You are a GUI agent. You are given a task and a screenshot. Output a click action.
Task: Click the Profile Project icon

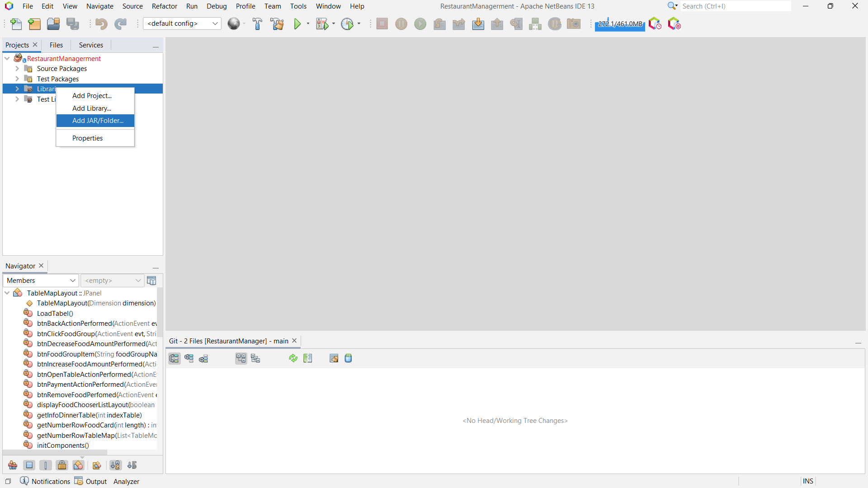347,24
